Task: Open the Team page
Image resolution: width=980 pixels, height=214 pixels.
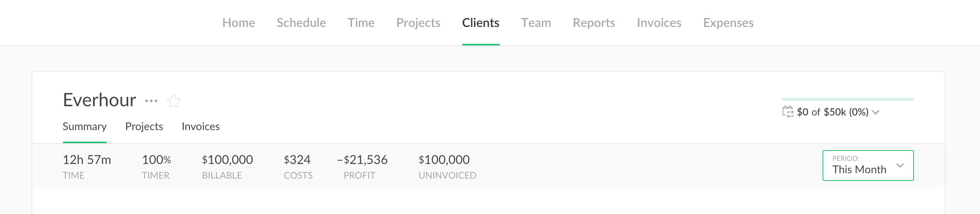Action: click(x=536, y=23)
